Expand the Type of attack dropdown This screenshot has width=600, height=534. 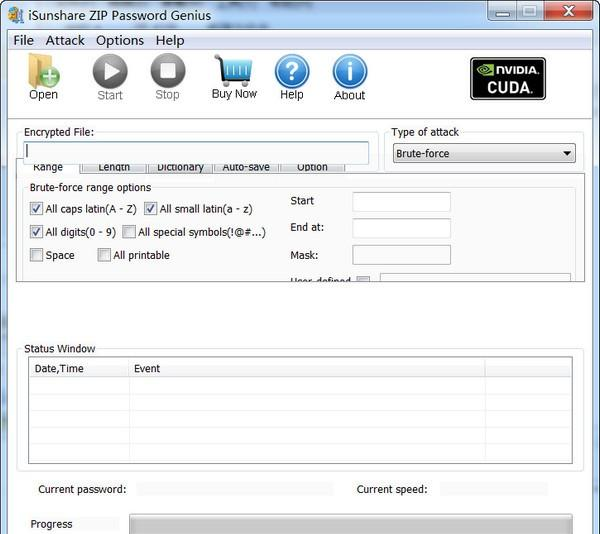click(x=484, y=153)
